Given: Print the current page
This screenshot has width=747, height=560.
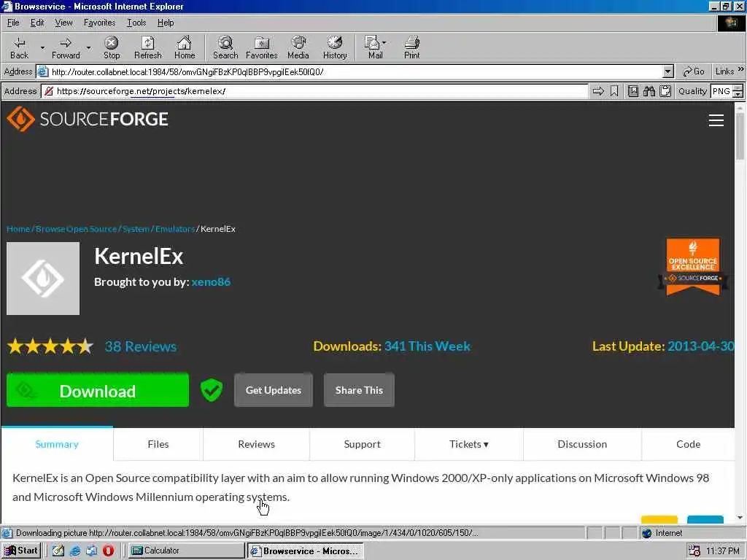Looking at the screenshot, I should 412,47.
